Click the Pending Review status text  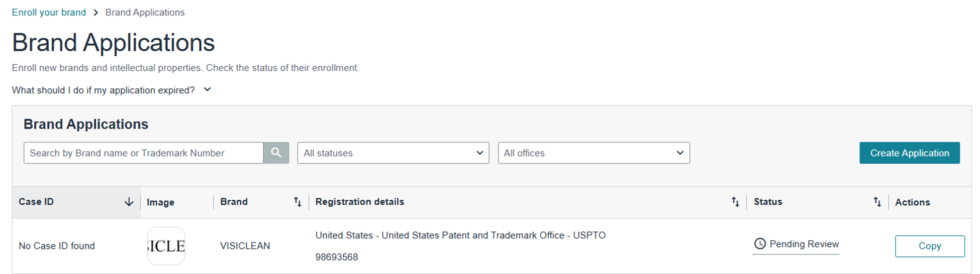coord(804,244)
